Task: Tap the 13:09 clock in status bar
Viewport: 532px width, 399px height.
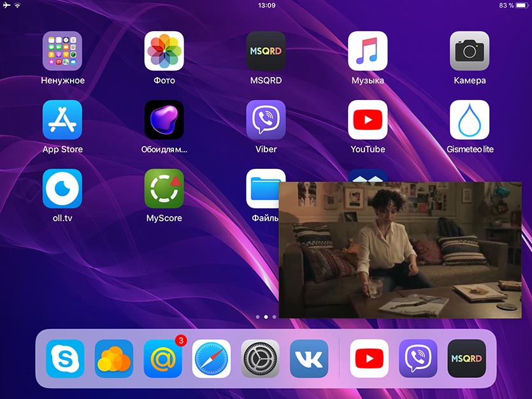Action: 267,5
